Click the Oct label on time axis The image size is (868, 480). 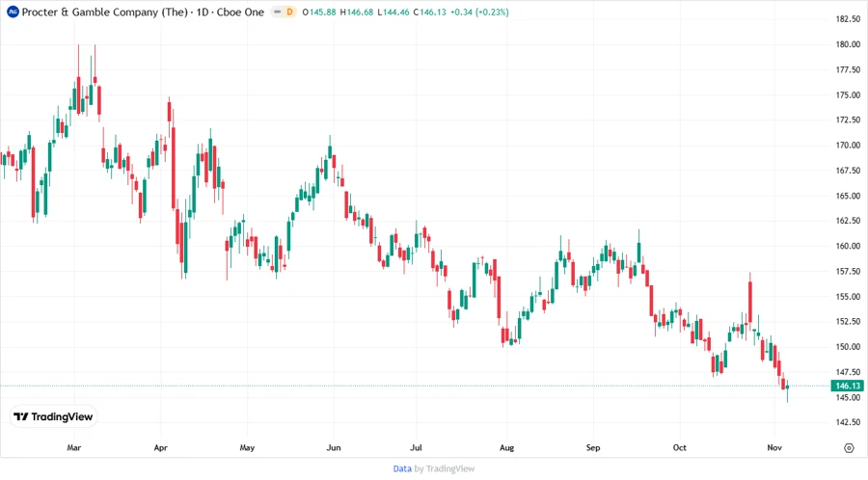[x=679, y=447]
